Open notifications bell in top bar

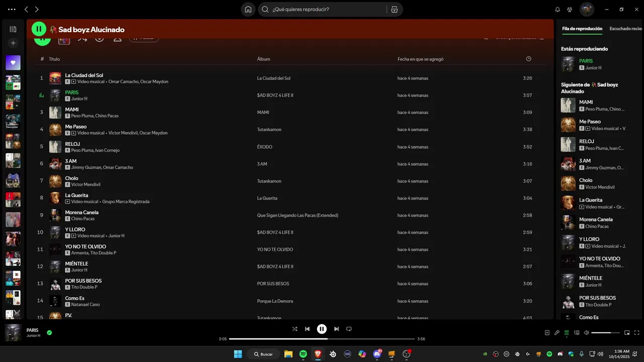tap(557, 9)
